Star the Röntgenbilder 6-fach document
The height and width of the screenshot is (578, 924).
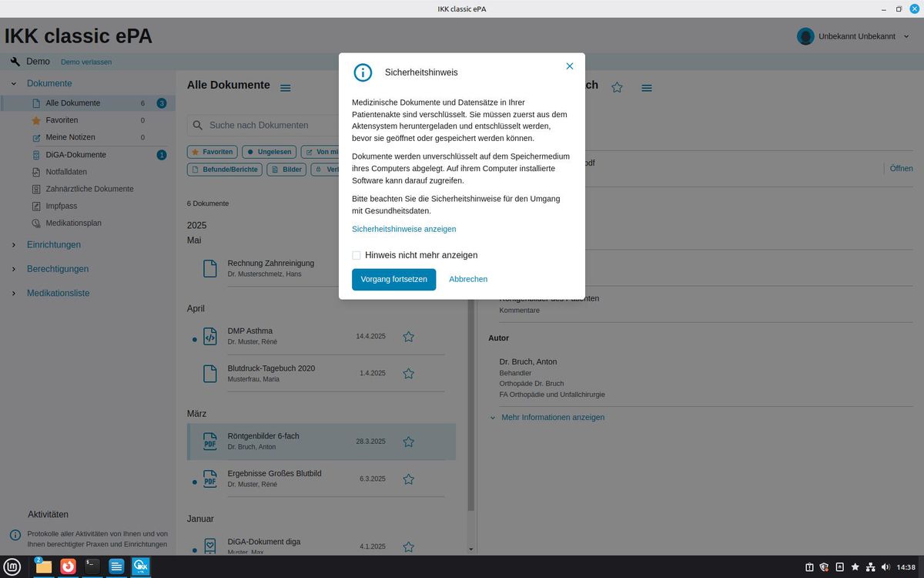(x=409, y=442)
